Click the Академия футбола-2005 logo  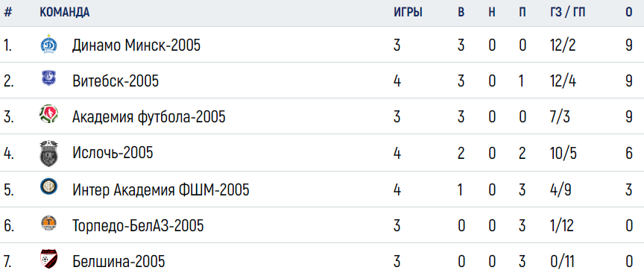click(49, 114)
